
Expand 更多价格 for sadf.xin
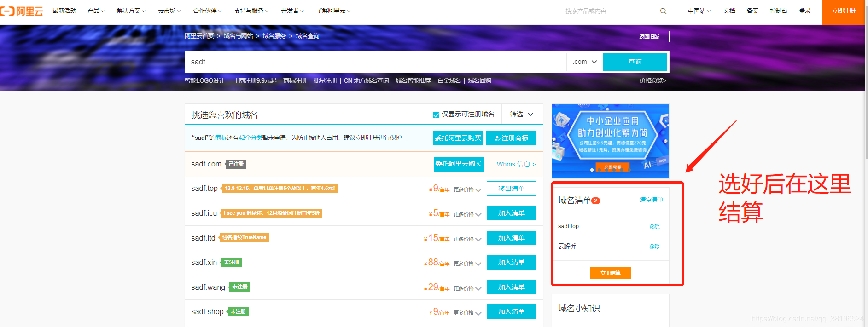(x=467, y=264)
